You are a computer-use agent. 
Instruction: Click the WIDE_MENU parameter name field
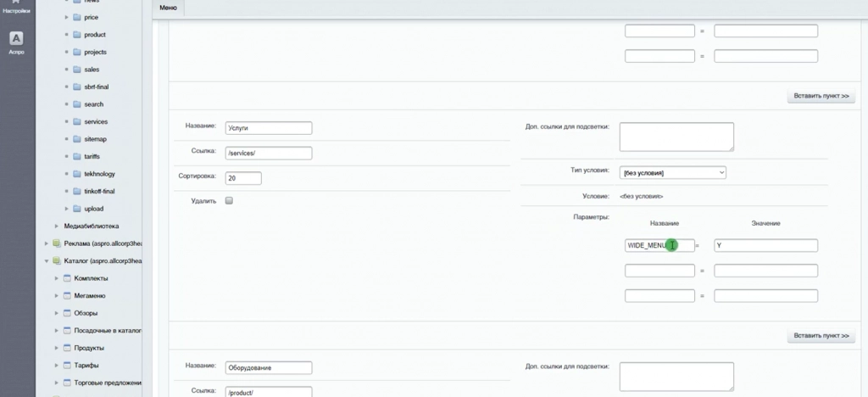pyautogui.click(x=659, y=245)
